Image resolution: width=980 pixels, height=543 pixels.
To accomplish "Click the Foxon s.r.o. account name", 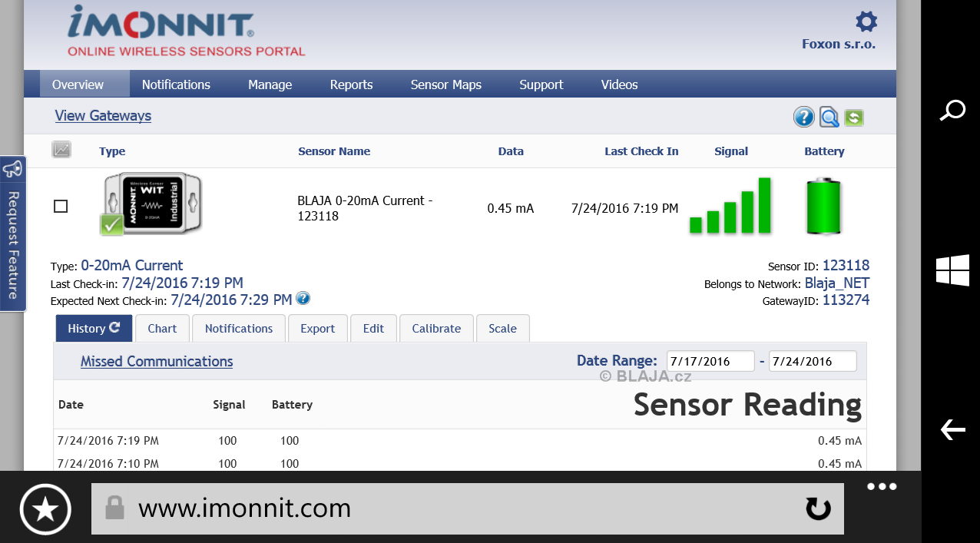I will pos(839,44).
